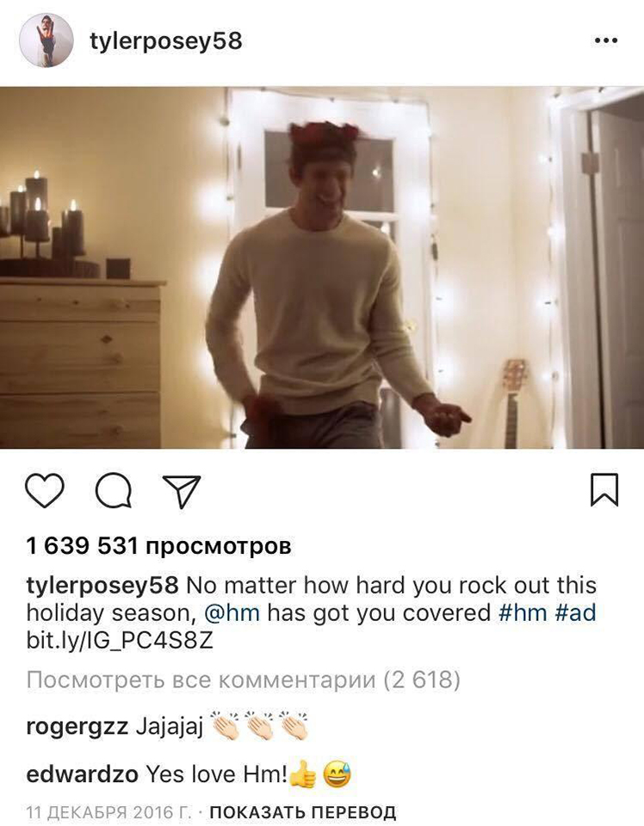The image size is (644, 826).
Task: Select the Yes love Hm! comment text
Action: click(x=216, y=774)
